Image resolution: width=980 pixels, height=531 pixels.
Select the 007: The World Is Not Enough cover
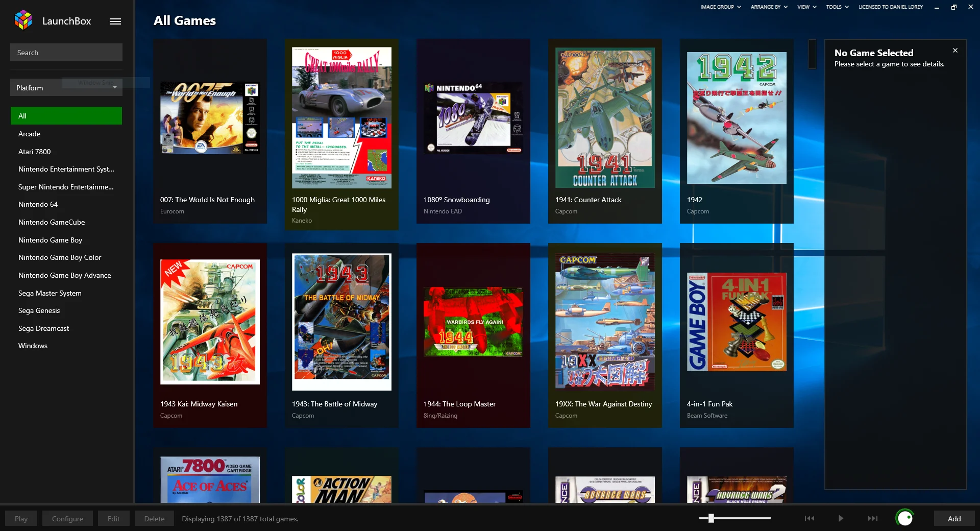[210, 118]
